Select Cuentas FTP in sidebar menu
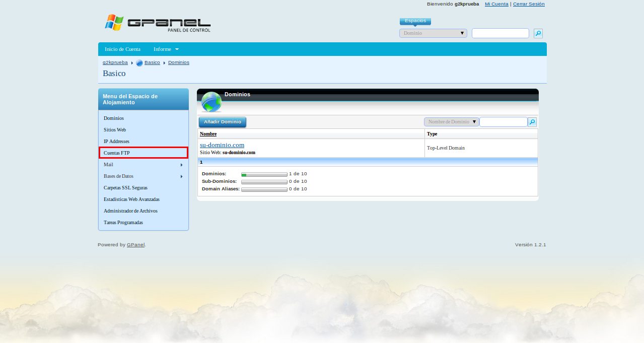The height and width of the screenshot is (343, 644). 143,153
